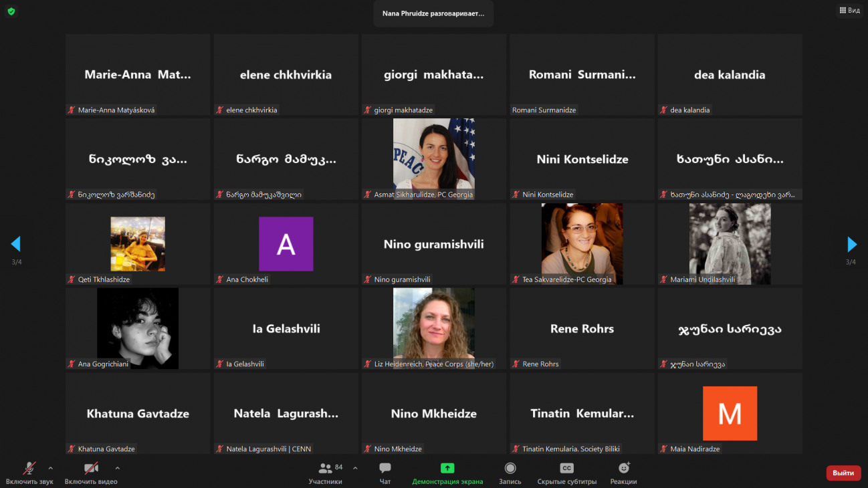This screenshot has width=868, height=488.
Task: Go to previous gallery page with left arrow
Action: (16, 244)
